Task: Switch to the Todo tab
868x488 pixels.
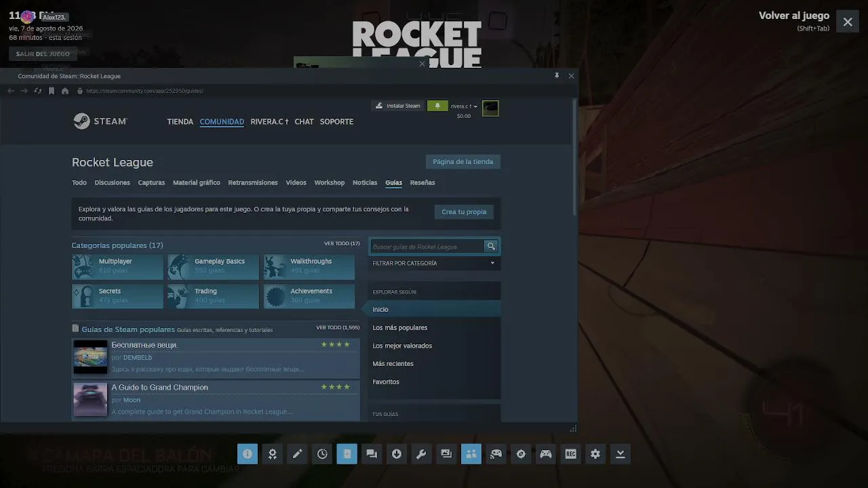Action: point(79,183)
